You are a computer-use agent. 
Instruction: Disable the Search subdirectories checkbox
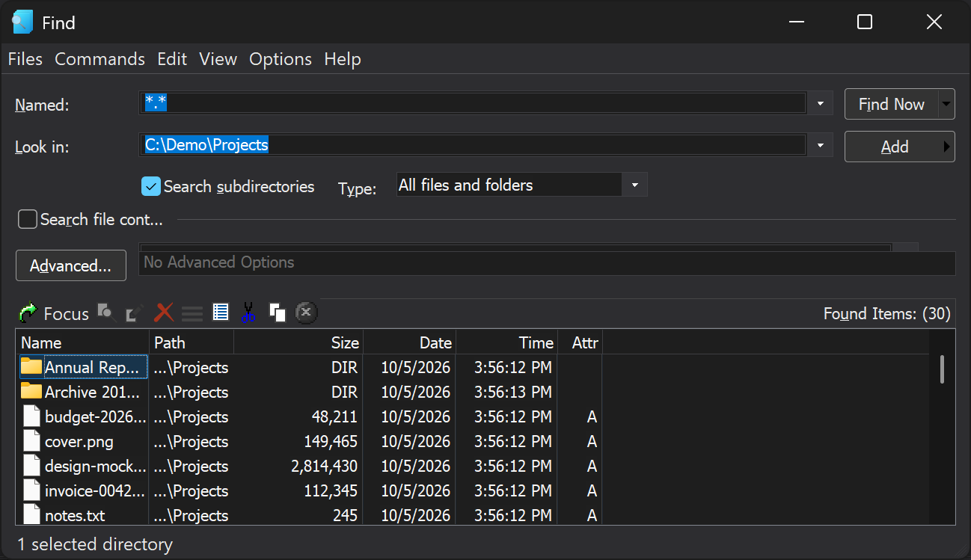coord(151,186)
